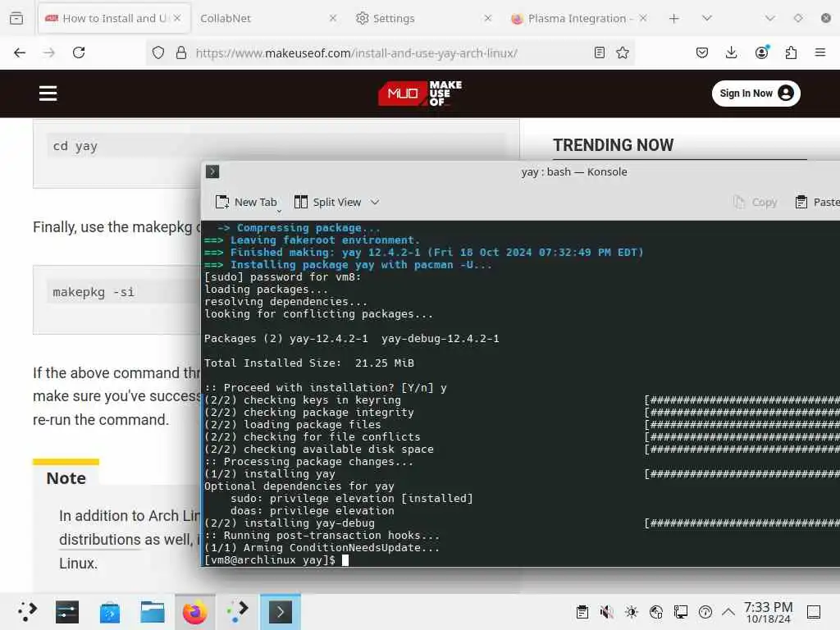Toggle reader view in the address bar

point(600,52)
